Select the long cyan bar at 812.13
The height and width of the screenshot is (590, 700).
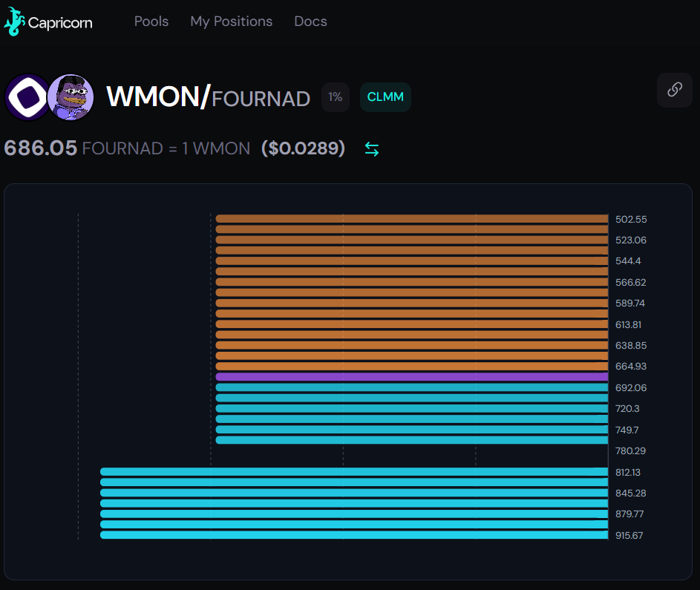354,472
